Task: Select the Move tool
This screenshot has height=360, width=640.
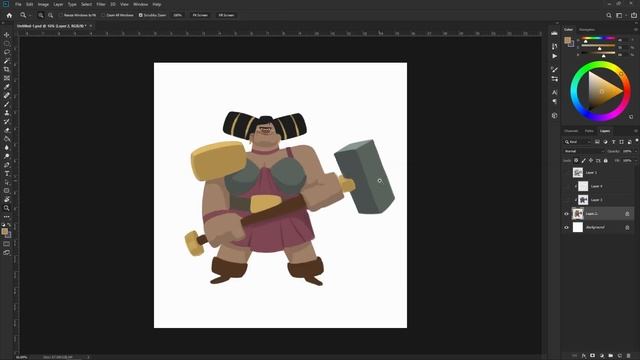Action: (x=7, y=35)
